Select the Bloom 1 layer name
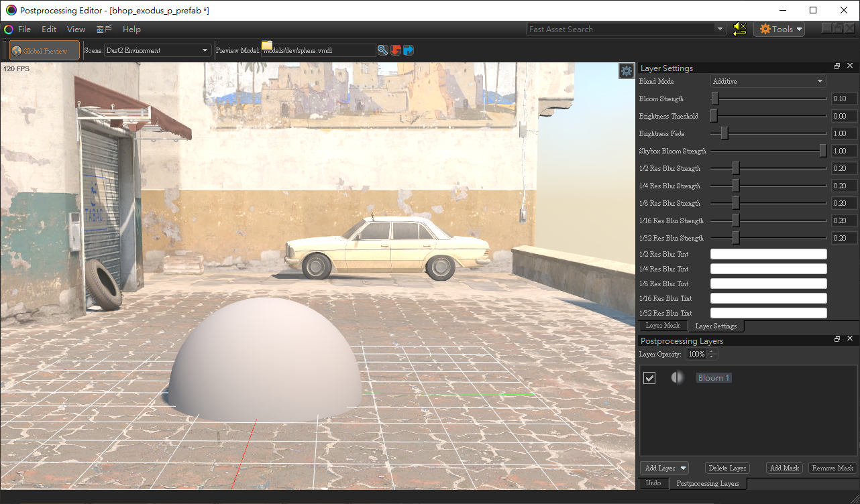 pyautogui.click(x=714, y=378)
